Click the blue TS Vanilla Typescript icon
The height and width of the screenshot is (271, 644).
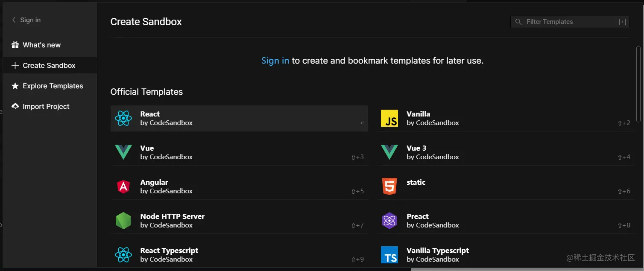[389, 255]
